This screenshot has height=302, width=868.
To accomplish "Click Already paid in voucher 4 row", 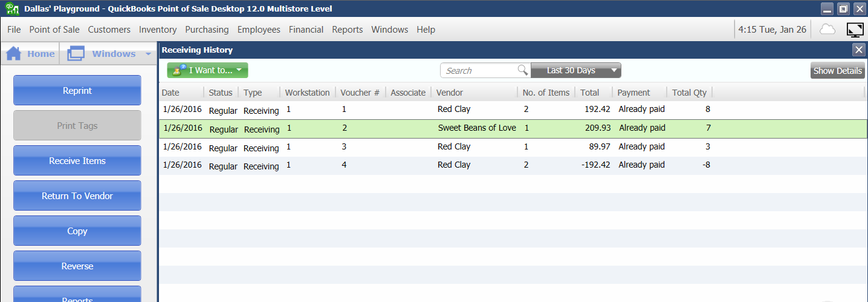I will [641, 165].
